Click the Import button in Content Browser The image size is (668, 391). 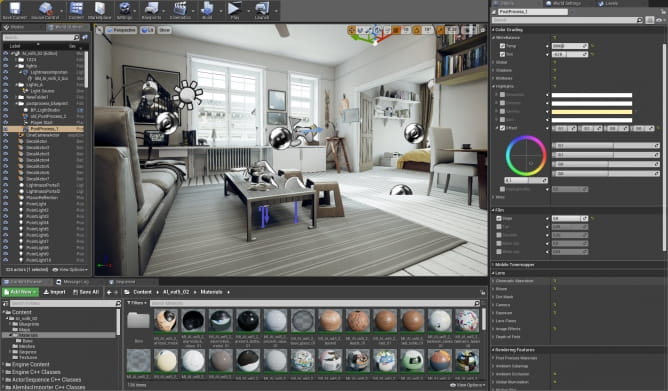click(x=55, y=292)
